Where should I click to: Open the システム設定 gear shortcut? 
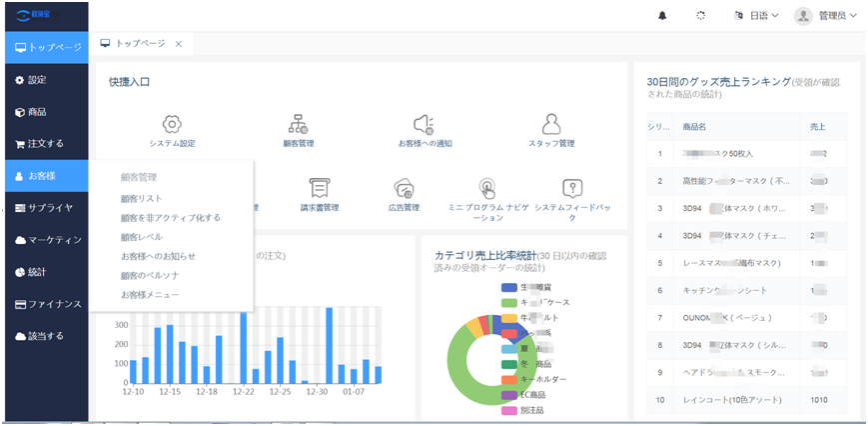[172, 124]
